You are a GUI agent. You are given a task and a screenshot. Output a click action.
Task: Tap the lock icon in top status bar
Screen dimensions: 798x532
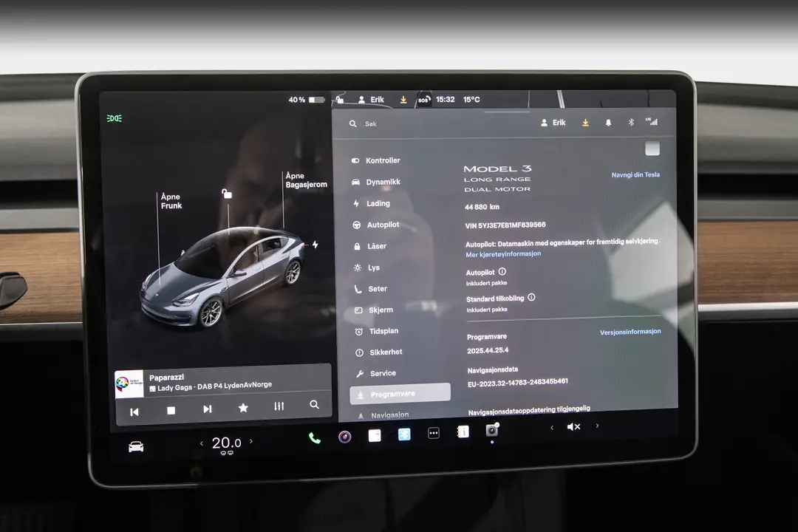[339, 100]
